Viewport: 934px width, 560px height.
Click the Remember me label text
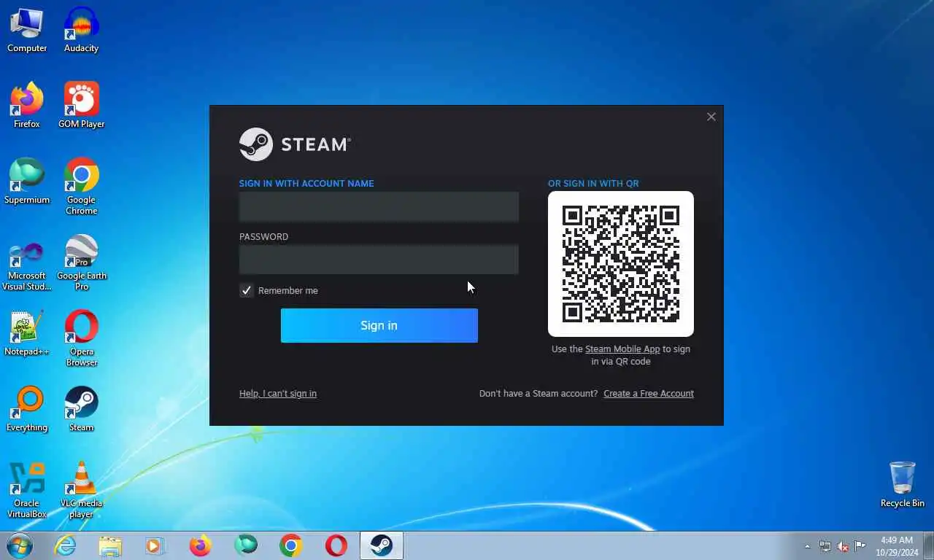(x=288, y=290)
